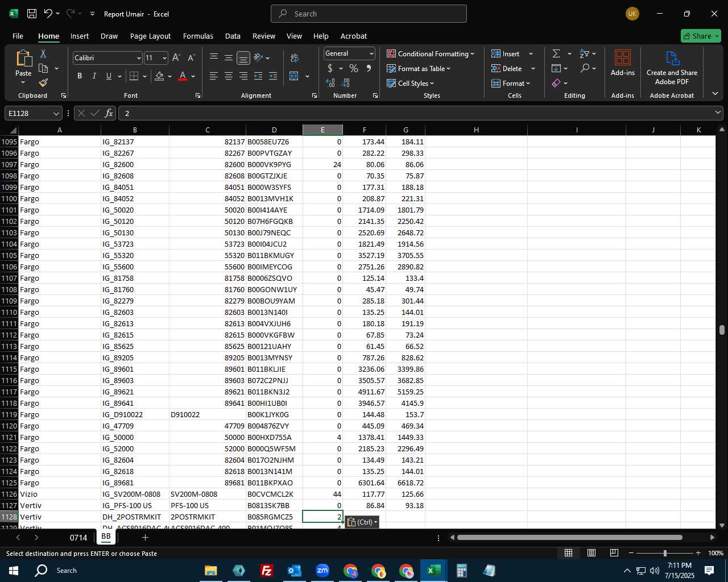Open Sort & Filter tool

585,53
